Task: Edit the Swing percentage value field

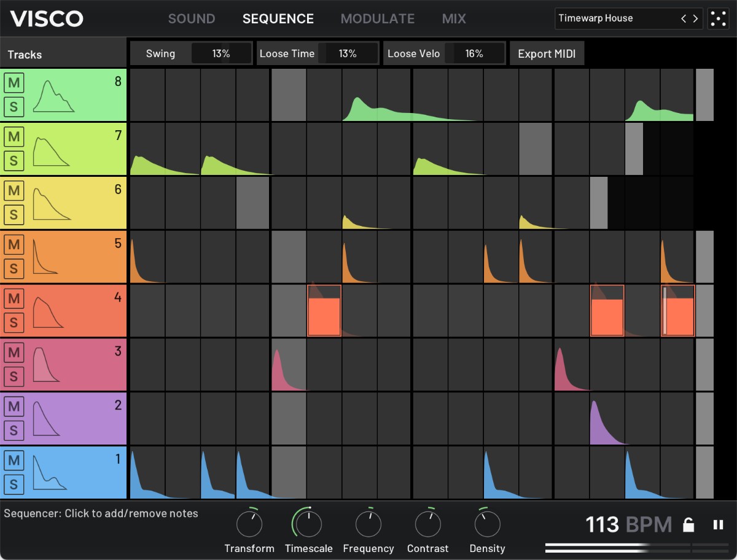Action: point(222,53)
